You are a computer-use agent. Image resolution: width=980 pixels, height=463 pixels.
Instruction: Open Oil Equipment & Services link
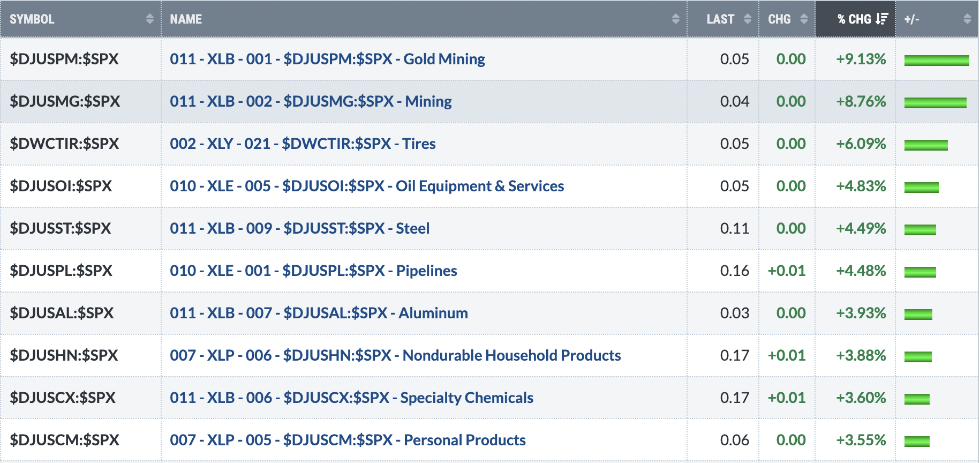tap(367, 186)
